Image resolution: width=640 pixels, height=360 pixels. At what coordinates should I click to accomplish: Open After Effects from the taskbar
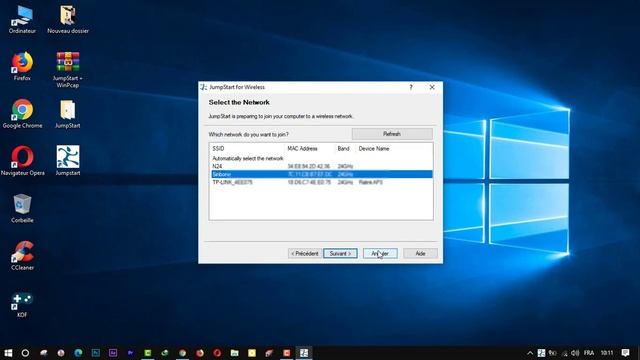pos(113,353)
